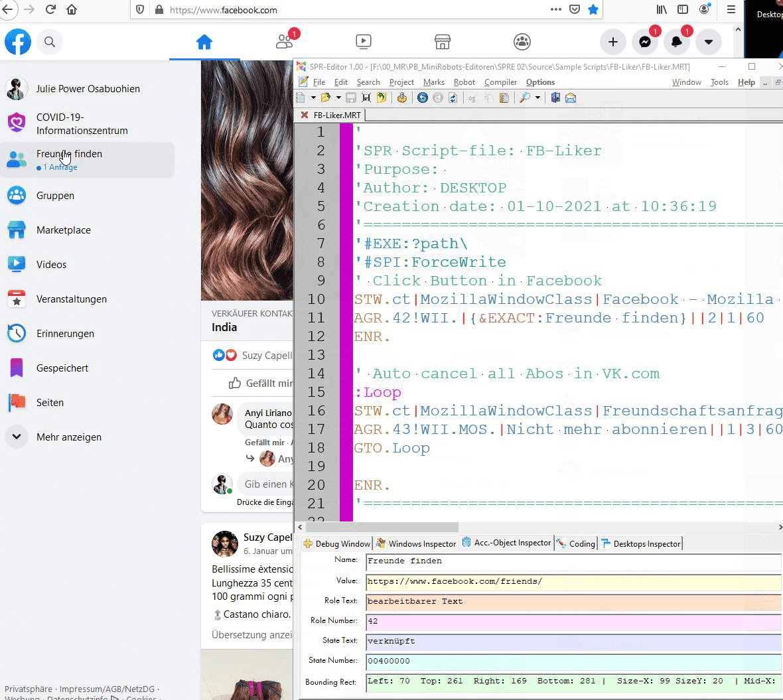Click the Paste clipboard toolbar icon
Image resolution: width=783 pixels, height=700 pixels.
pos(504,98)
